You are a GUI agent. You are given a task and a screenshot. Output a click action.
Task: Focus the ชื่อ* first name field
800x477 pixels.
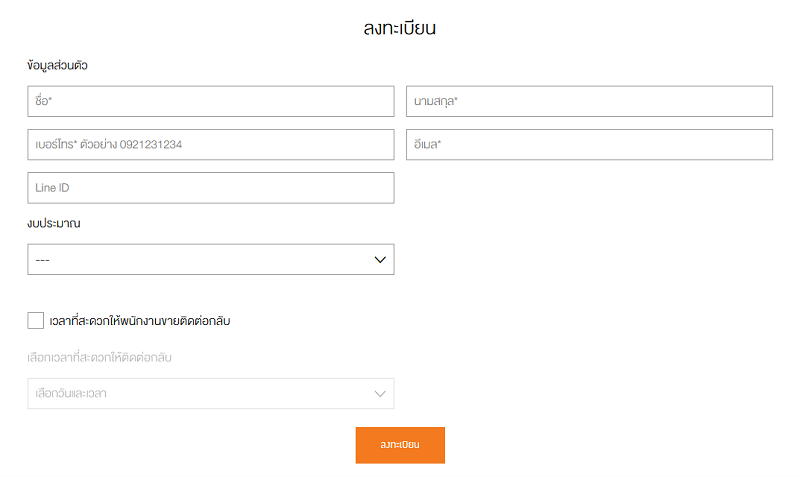click(x=211, y=101)
